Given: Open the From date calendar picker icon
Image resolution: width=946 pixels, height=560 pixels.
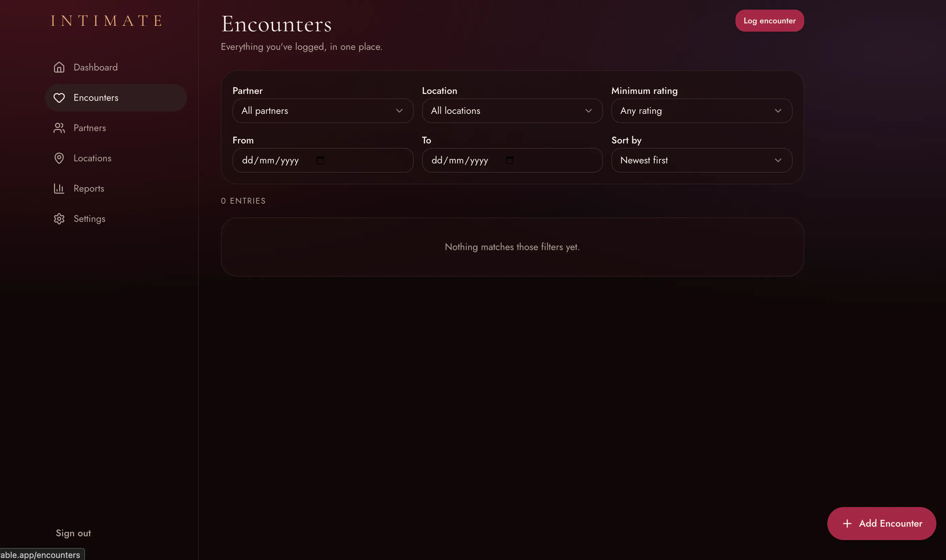Looking at the screenshot, I should pos(320,160).
